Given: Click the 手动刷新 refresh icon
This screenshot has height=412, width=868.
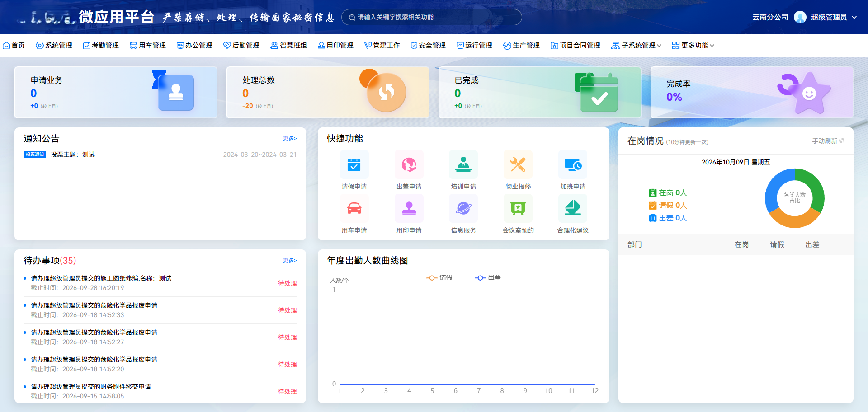Looking at the screenshot, I should tap(842, 141).
